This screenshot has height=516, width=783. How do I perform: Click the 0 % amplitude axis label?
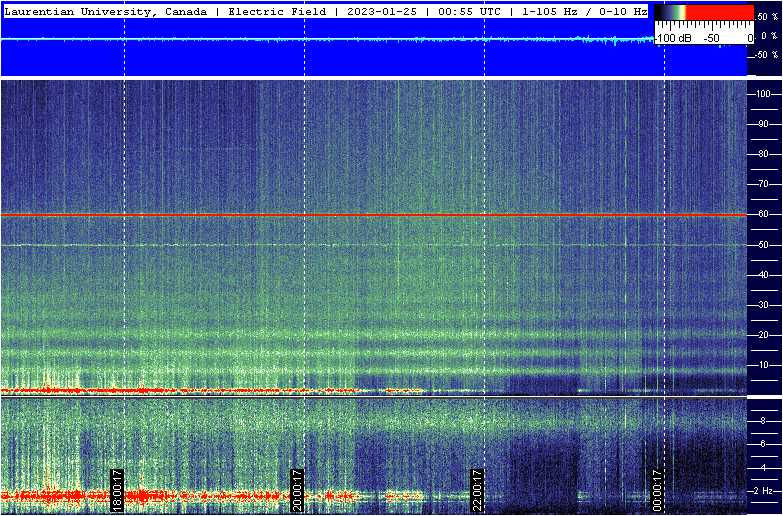pos(764,36)
